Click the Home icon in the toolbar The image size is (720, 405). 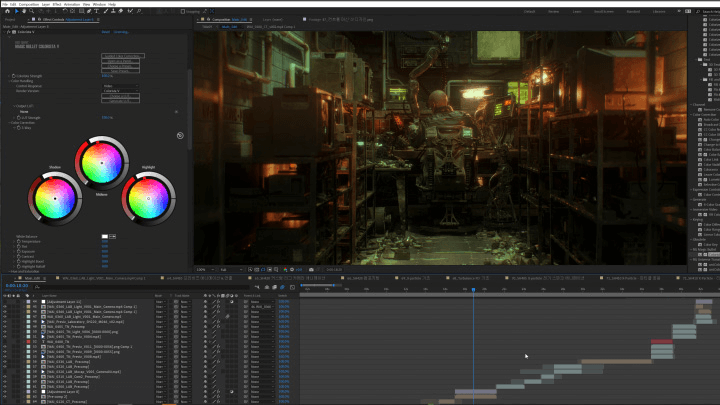(x=7, y=11)
